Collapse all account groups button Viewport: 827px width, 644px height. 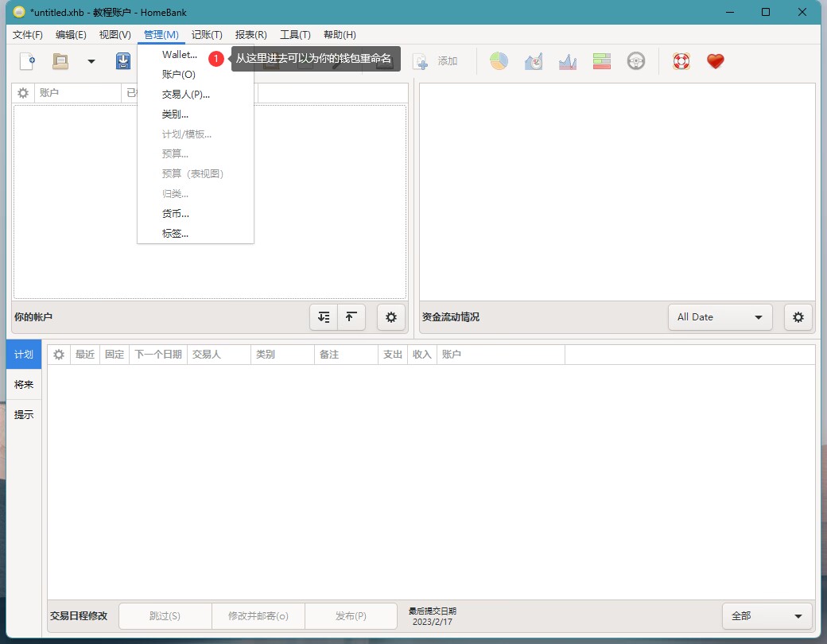click(351, 316)
